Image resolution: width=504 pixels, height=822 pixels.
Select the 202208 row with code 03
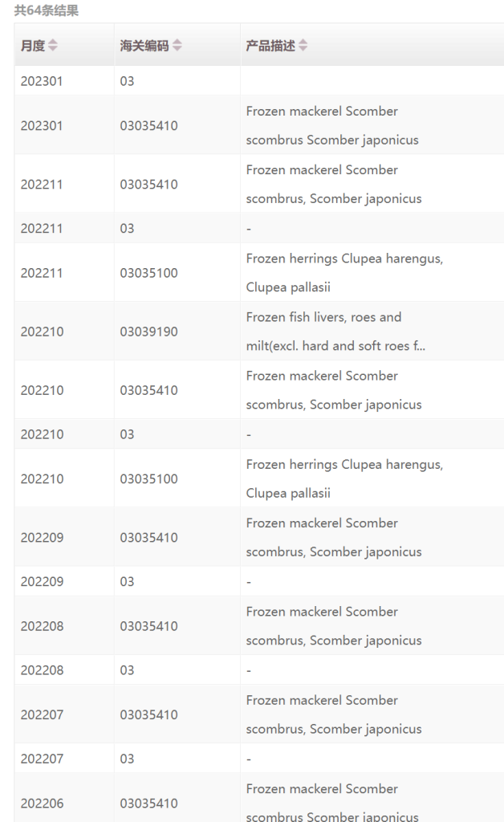pyautogui.click(x=259, y=670)
